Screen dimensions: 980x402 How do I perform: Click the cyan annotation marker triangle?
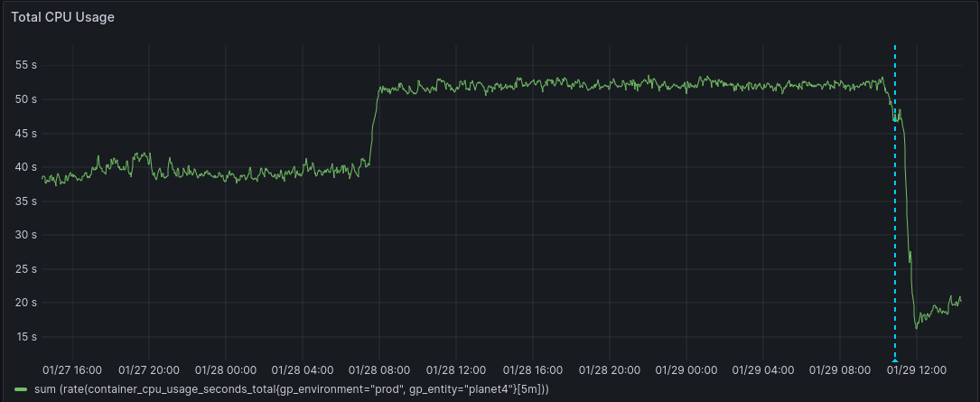tap(895, 360)
